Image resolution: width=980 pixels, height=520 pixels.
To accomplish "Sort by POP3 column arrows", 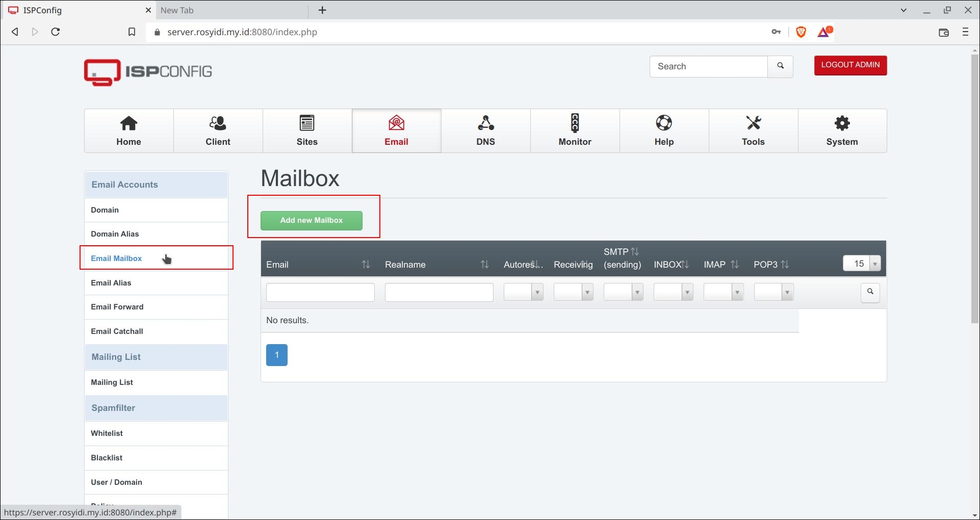I will [785, 264].
